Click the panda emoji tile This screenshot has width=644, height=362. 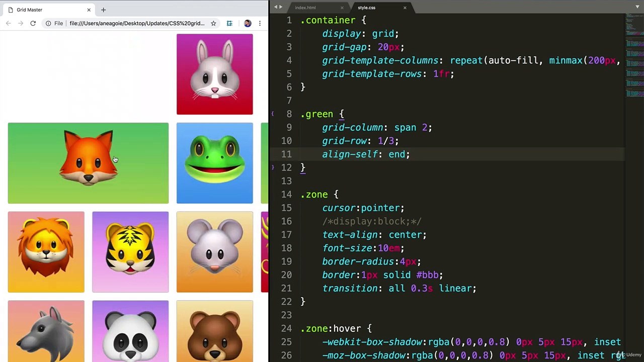(130, 331)
